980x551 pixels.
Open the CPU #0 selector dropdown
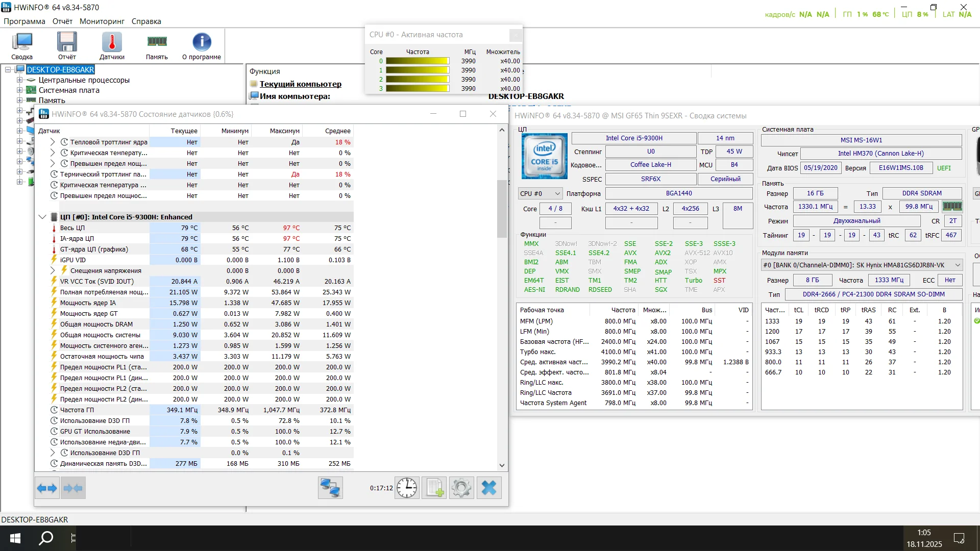click(540, 193)
